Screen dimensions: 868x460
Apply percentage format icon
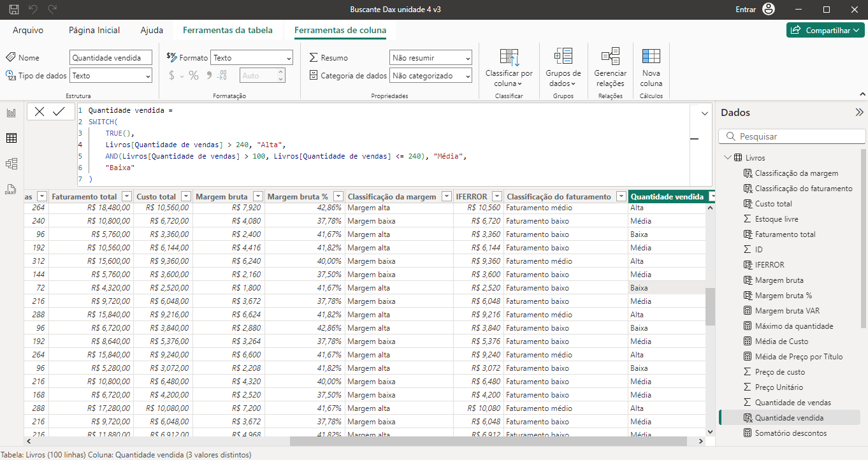pyautogui.click(x=194, y=76)
